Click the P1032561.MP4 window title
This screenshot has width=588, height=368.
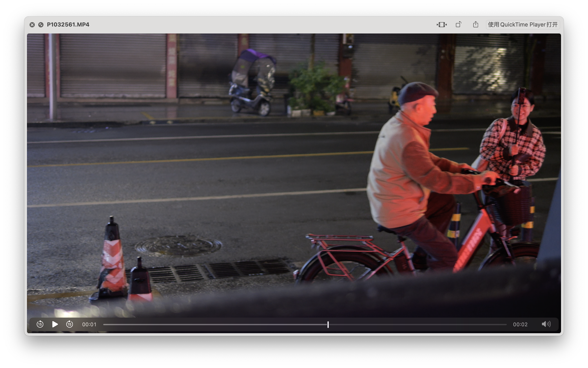click(68, 25)
